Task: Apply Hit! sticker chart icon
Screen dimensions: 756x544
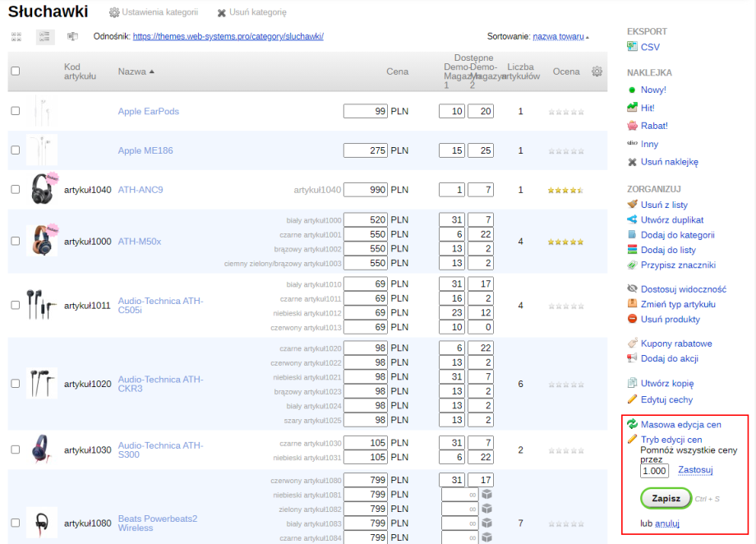Action: click(632, 108)
